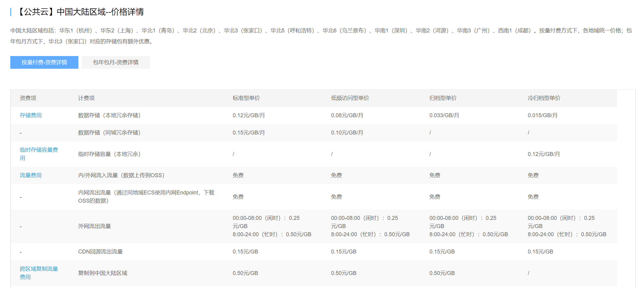Select 复制到中国大陆区域 row label
Screen dimensions: 644x288
[x=103, y=273]
